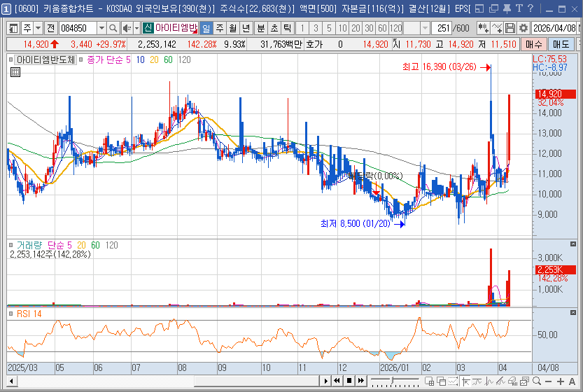This screenshot has width=583, height=392.
Task: Click the eraser drawing tool icon
Action: (512, 381)
